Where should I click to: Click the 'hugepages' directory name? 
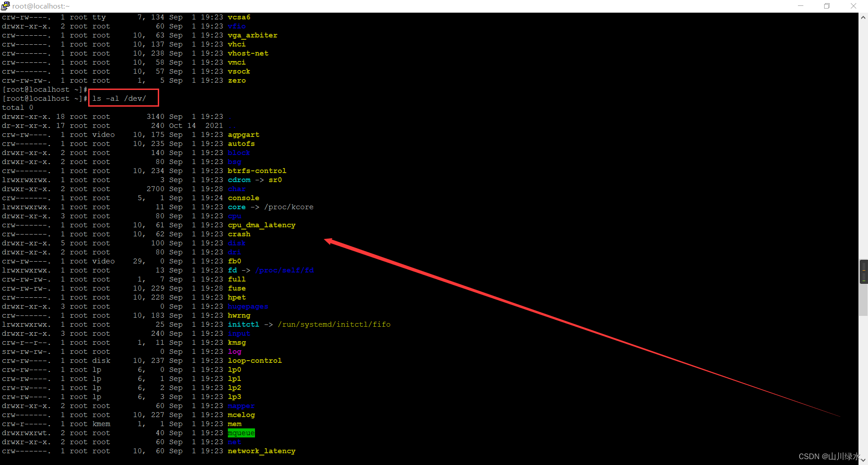pyautogui.click(x=248, y=306)
